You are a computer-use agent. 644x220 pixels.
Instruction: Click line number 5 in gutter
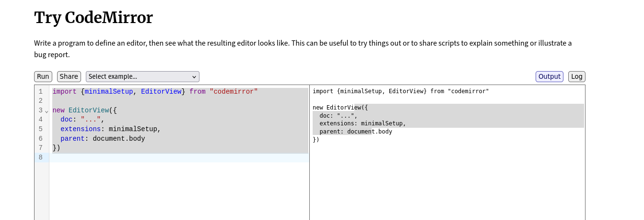coord(41,129)
